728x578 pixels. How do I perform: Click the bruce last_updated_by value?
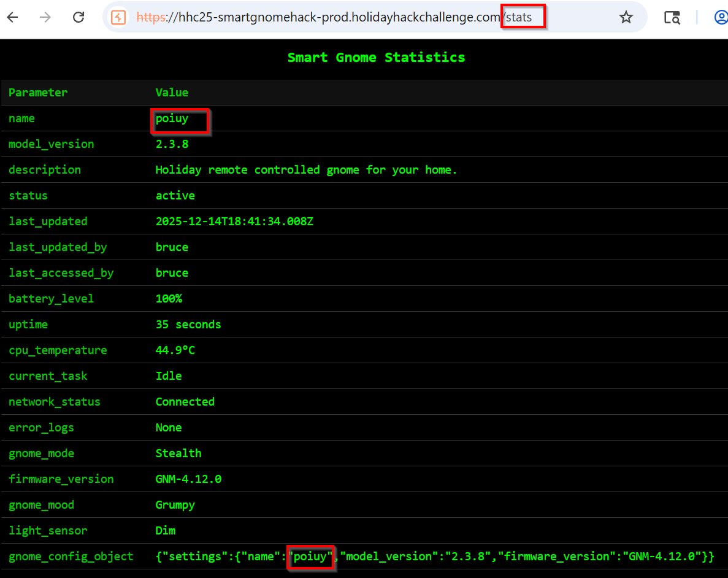point(172,247)
